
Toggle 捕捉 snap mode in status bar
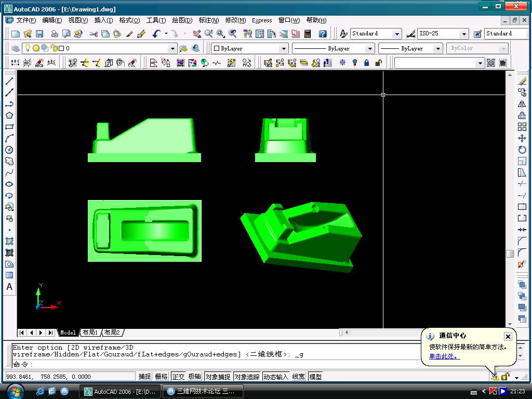[144, 377]
